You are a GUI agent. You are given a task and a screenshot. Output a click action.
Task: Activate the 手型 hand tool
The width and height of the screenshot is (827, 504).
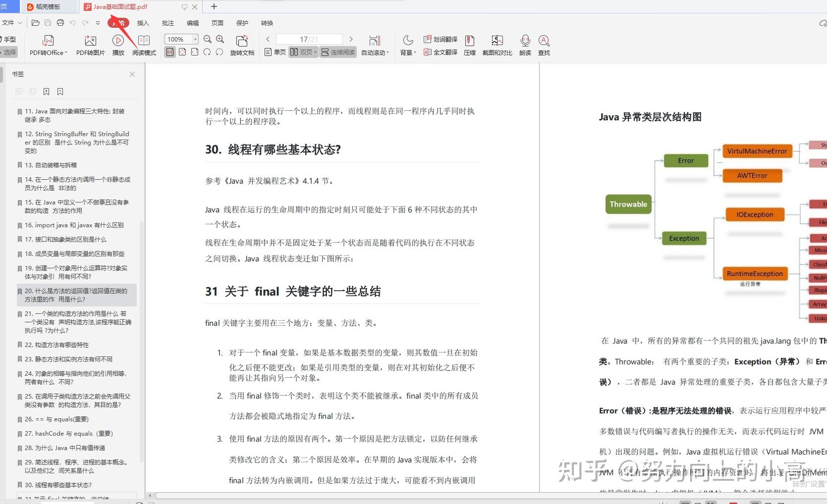click(8, 39)
